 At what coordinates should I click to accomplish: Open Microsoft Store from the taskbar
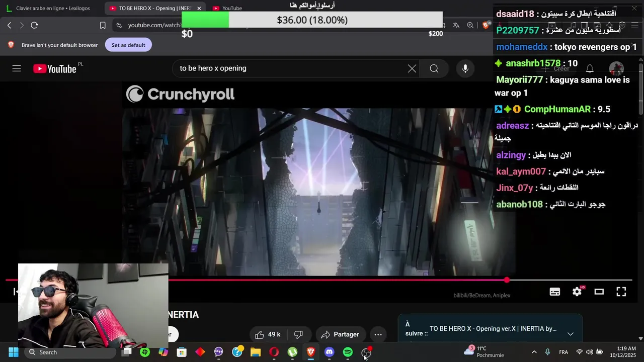tap(182, 352)
